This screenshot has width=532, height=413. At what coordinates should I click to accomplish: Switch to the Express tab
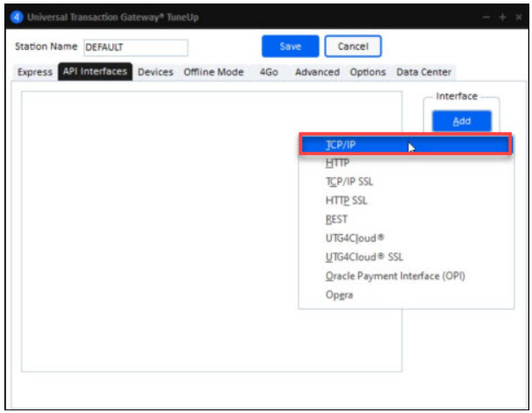35,72
